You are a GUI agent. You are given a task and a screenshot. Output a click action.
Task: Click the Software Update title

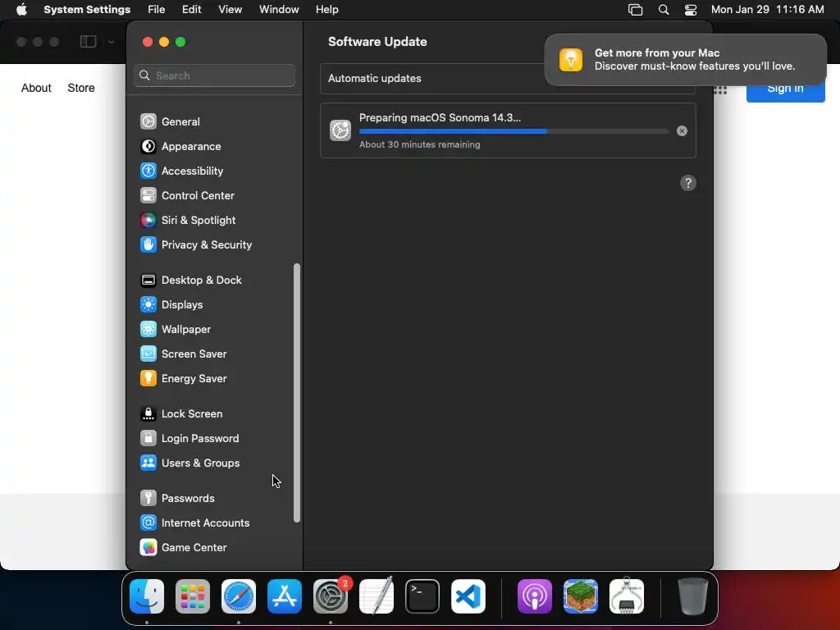377,42
